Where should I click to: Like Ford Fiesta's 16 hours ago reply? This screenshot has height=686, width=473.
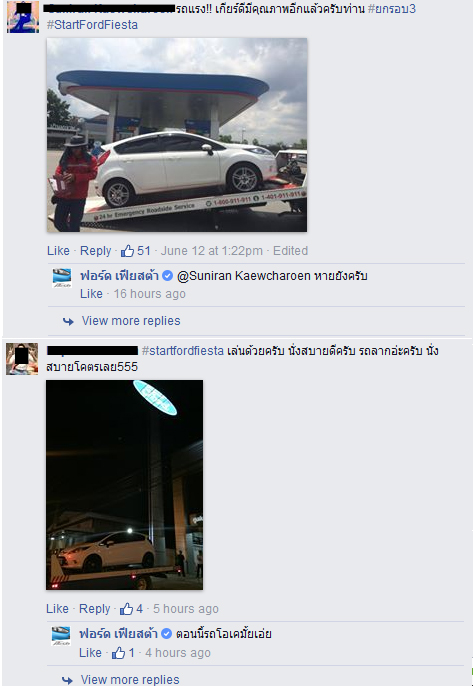91,294
